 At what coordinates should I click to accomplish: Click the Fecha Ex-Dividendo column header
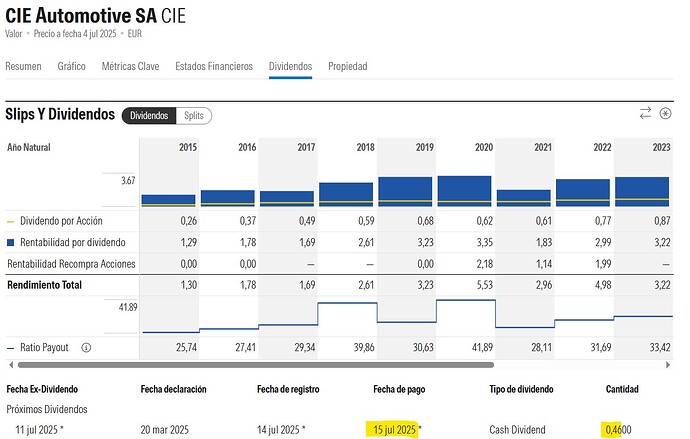coord(42,389)
